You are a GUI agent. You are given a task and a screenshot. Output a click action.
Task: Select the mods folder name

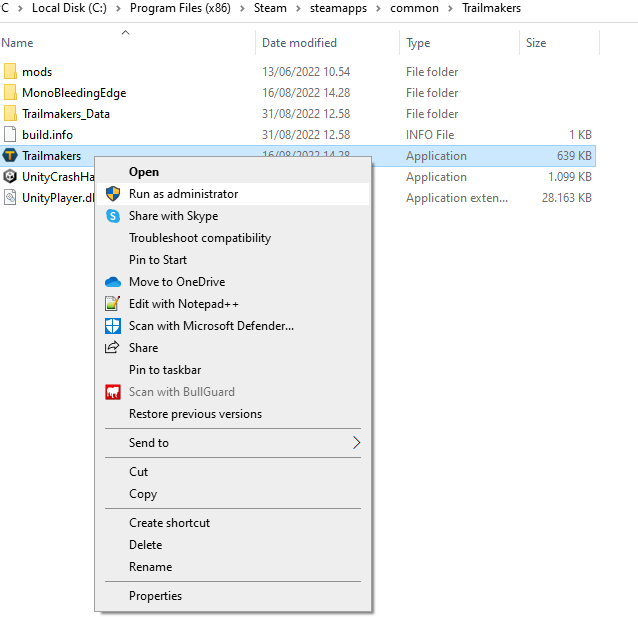[x=37, y=72]
